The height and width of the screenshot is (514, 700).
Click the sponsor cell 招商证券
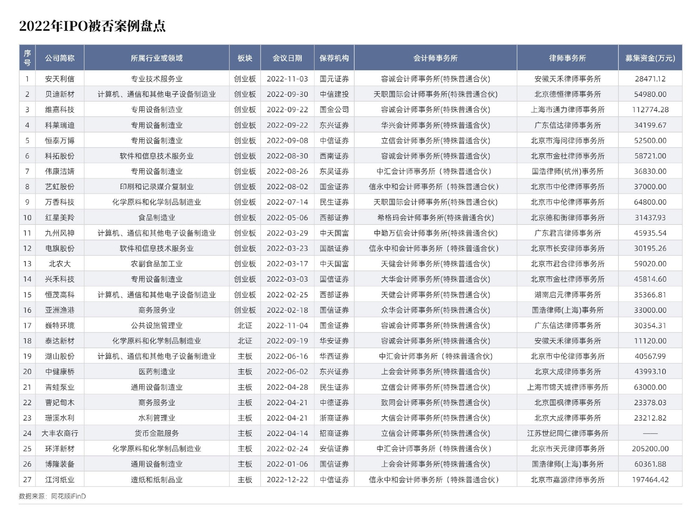(334, 433)
